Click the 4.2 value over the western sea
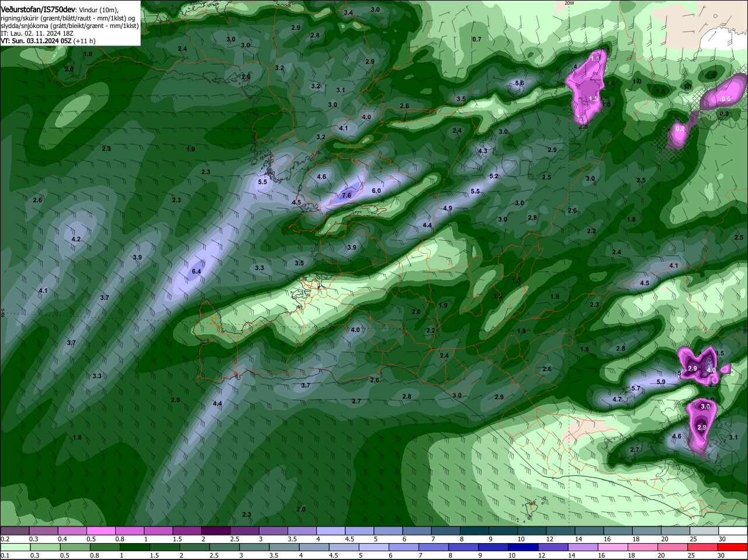 [x=76, y=239]
